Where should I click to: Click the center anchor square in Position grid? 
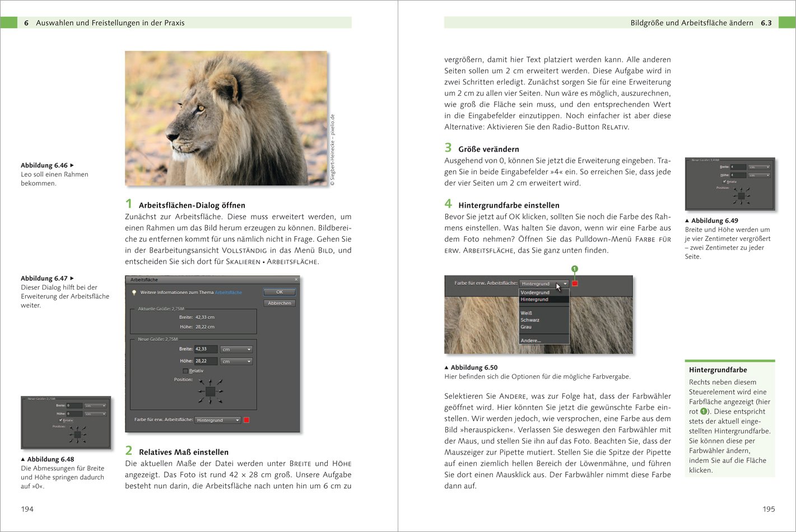[x=210, y=392]
